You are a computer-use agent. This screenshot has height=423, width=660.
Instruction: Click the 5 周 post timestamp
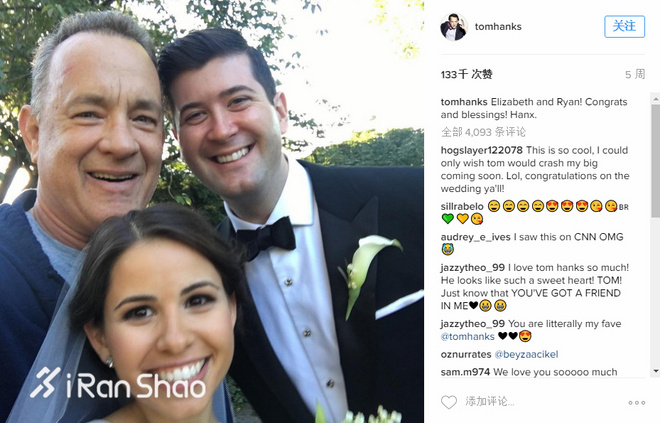click(x=635, y=74)
